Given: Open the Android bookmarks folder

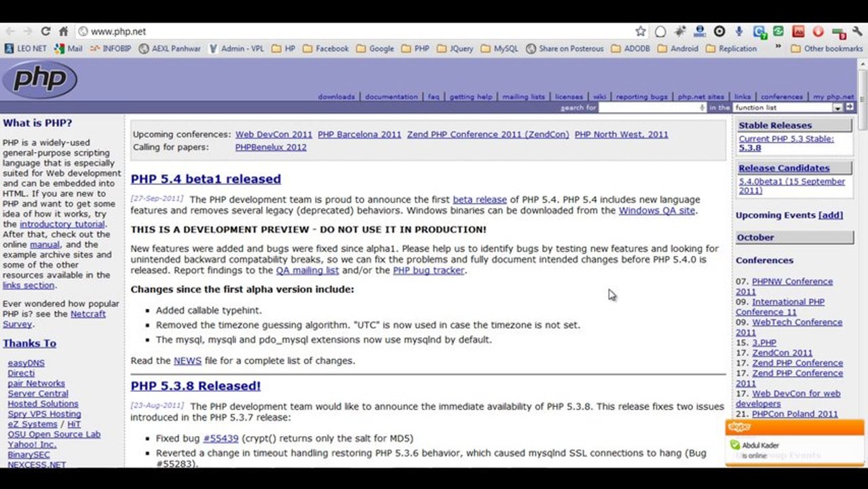Looking at the screenshot, I should coord(677,49).
